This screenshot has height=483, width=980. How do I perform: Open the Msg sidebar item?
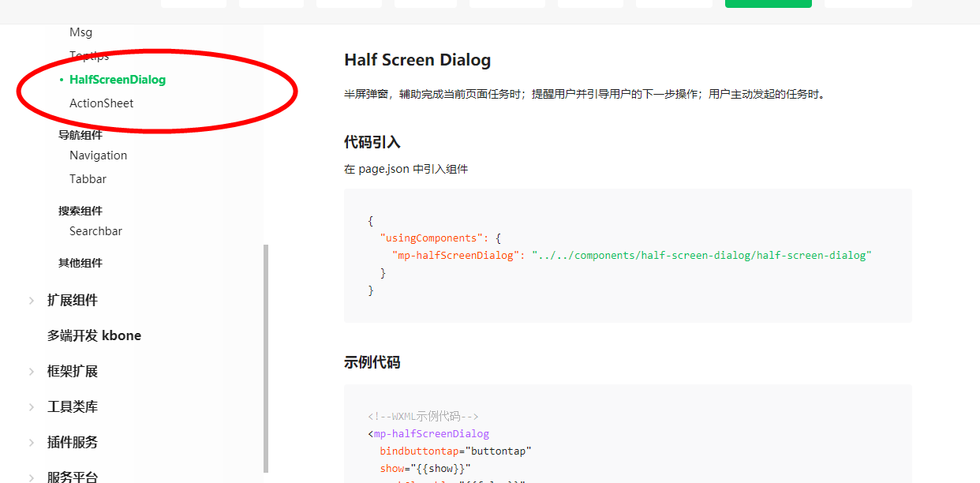[80, 32]
